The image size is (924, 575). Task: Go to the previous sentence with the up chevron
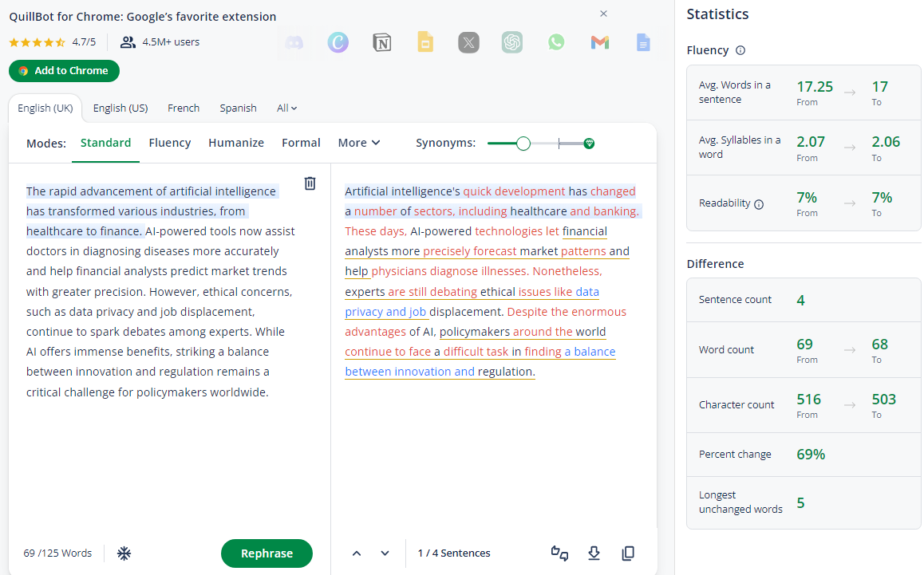pos(357,553)
